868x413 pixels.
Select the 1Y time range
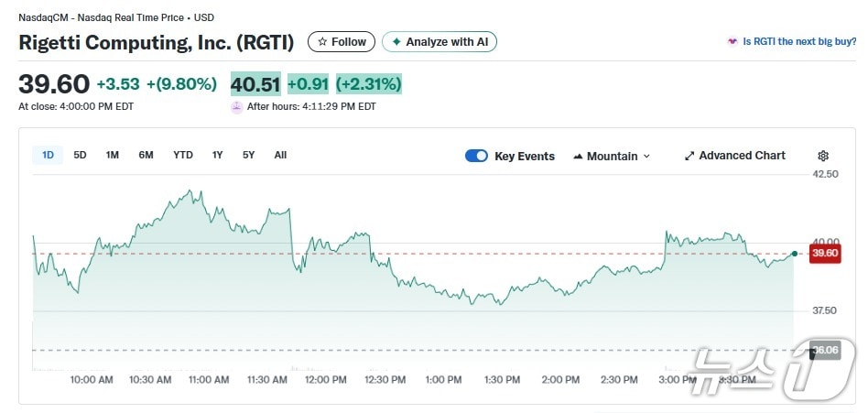pyautogui.click(x=217, y=155)
